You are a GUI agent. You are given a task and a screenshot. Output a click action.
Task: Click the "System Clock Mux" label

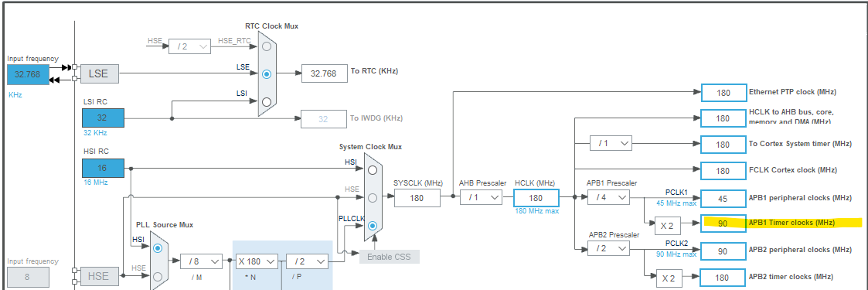pos(370,147)
